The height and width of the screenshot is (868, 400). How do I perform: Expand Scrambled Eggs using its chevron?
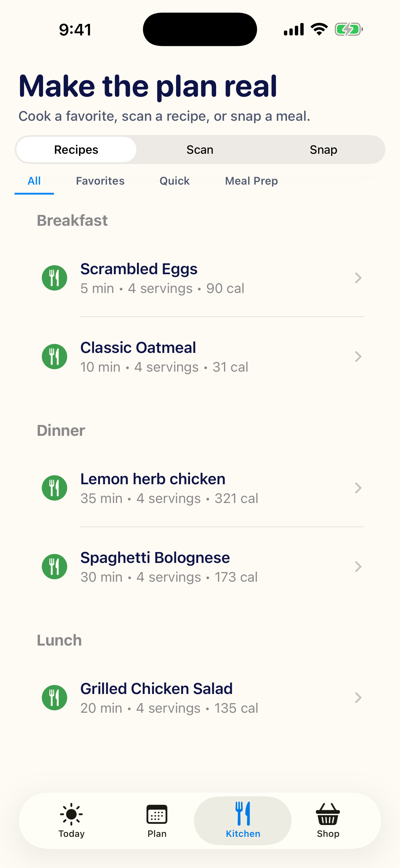point(358,278)
